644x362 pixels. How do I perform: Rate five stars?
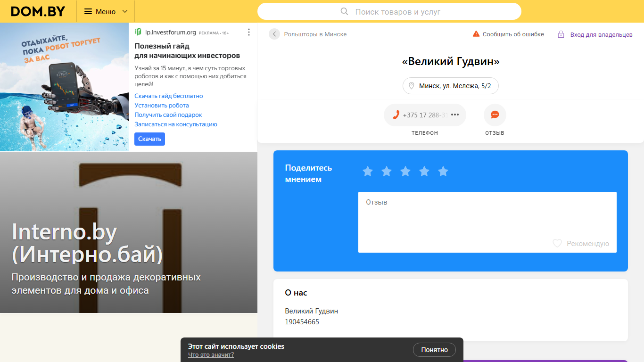(x=443, y=172)
